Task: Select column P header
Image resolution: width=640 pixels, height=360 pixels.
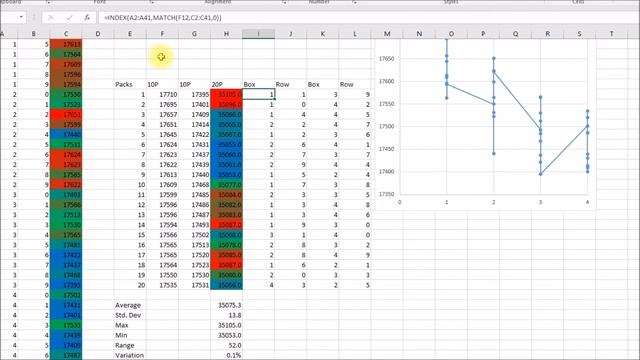Action: tap(483, 34)
